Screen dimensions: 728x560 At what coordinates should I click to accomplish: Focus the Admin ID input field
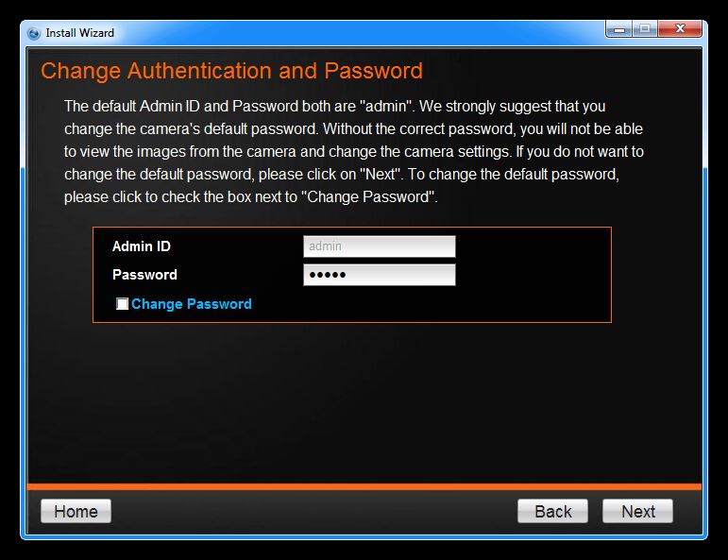(380, 246)
